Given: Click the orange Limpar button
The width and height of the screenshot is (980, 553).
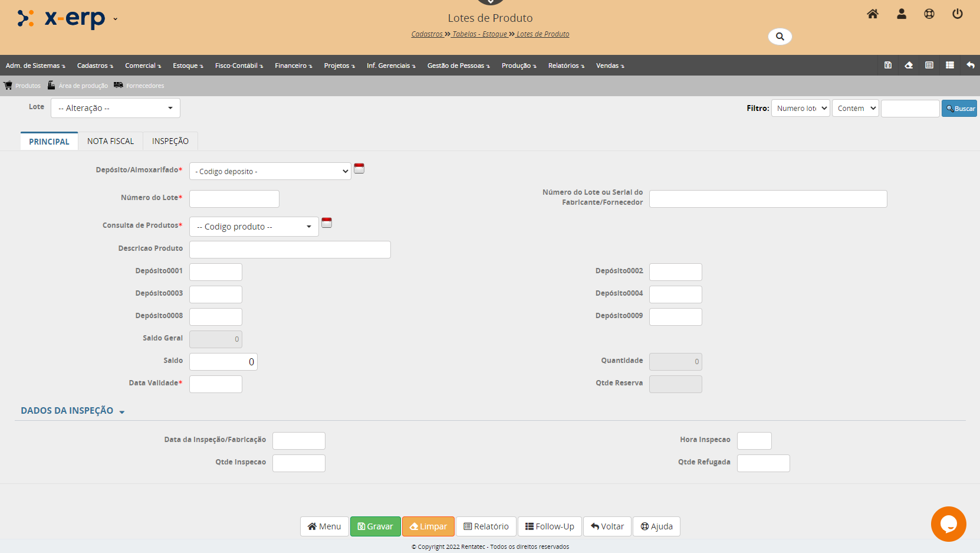Looking at the screenshot, I should coord(428,526).
